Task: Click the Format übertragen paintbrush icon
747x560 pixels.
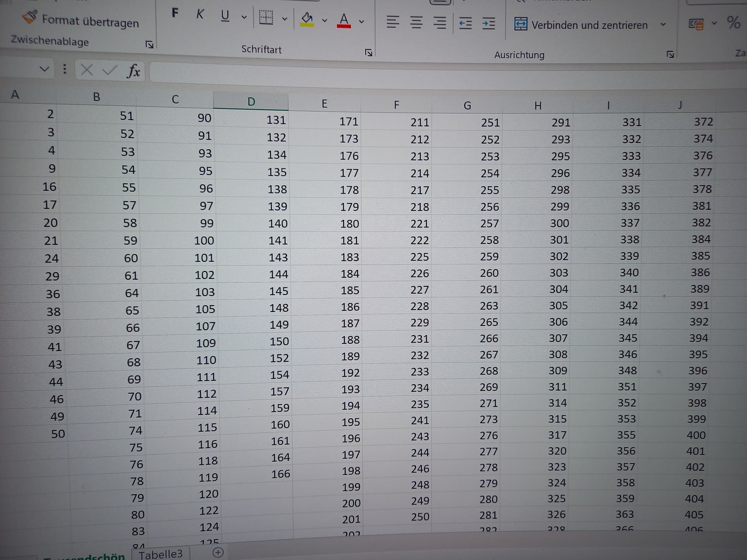Action: [x=30, y=17]
